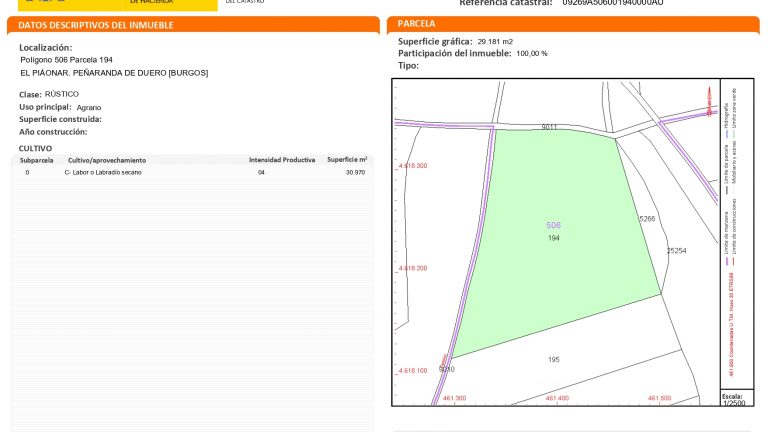Click the Escala 1/2500 scale box
Image resolution: width=768 pixels, height=432 pixels.
733,399
